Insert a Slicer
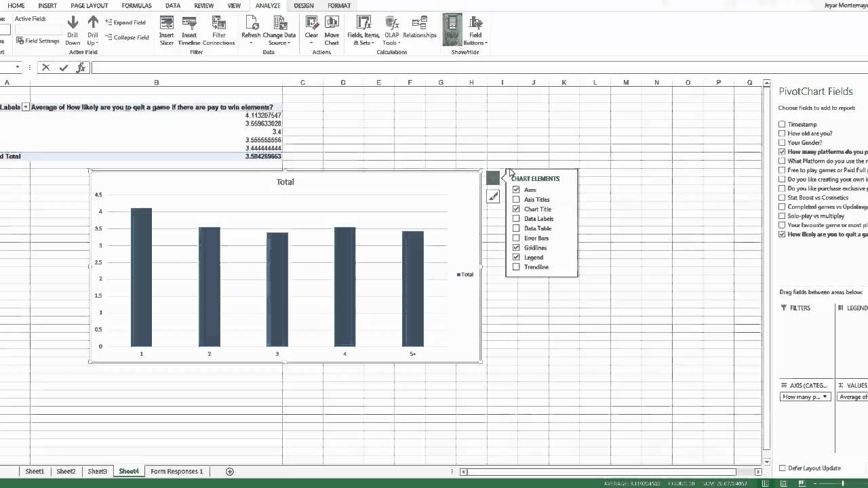868x488 pixels. click(167, 30)
